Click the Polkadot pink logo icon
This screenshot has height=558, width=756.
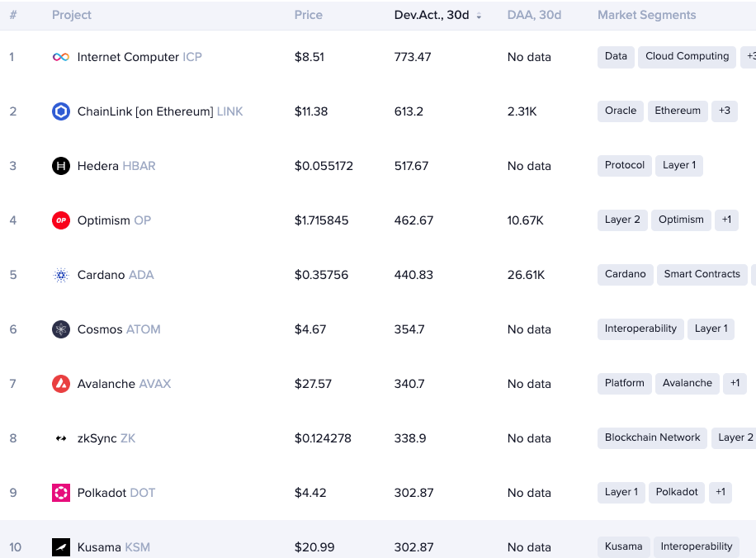coord(61,493)
